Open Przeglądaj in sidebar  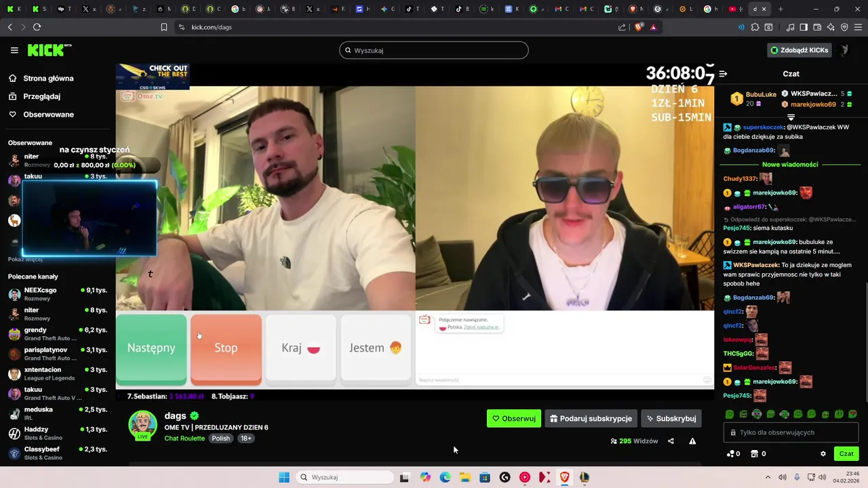pyautogui.click(x=34, y=96)
